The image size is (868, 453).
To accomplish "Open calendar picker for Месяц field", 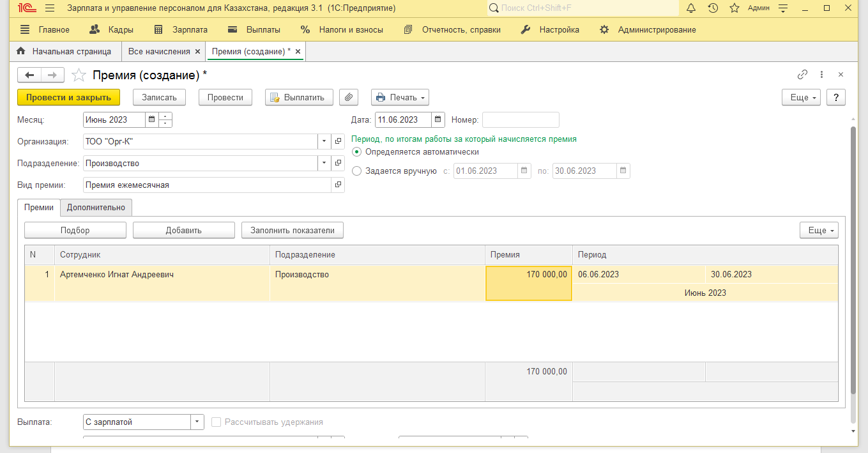I will pyautogui.click(x=151, y=119).
